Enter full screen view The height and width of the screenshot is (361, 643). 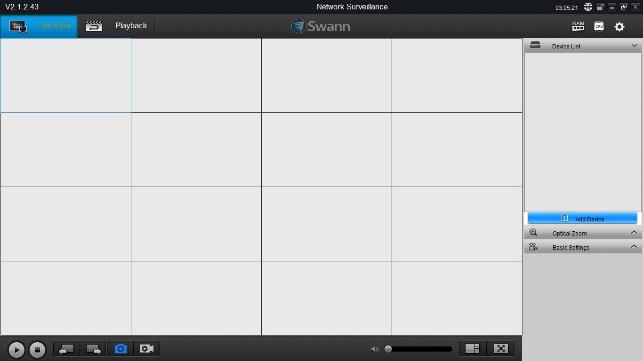pyautogui.click(x=501, y=349)
